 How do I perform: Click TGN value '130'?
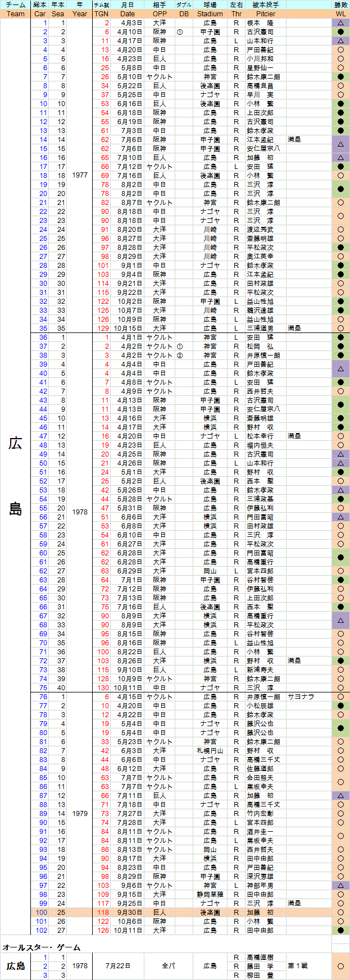103,688
